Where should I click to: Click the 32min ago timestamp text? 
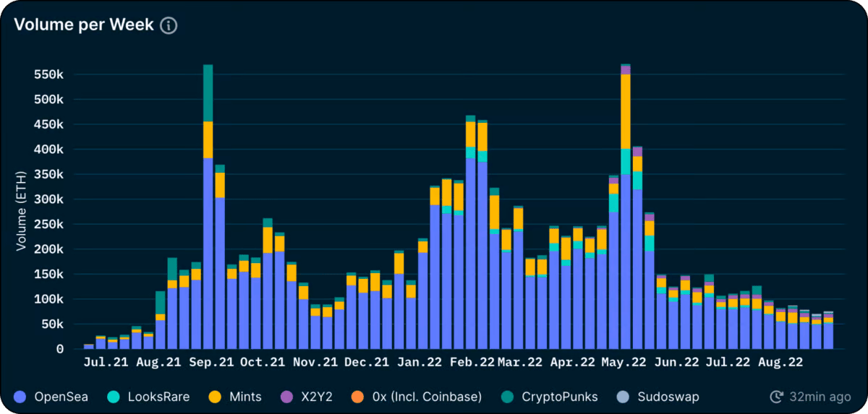[820, 396]
